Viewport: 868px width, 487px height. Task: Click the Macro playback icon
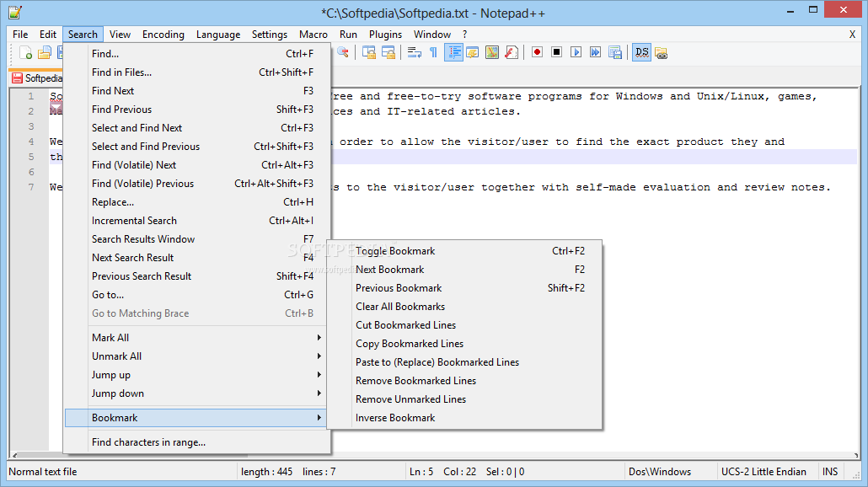[x=576, y=52]
